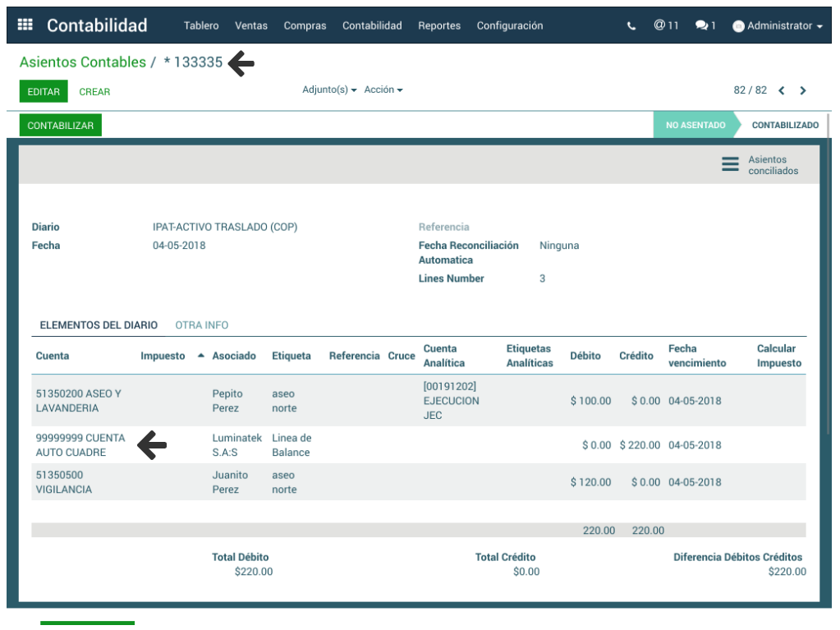Viewport: 840px width, 630px height.
Task: Expand the Adjunto(s) dropdown
Action: [329, 90]
